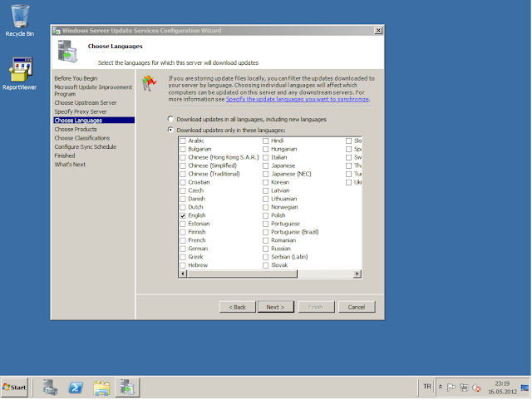Click the Action Center flag tray icon

tap(451, 388)
